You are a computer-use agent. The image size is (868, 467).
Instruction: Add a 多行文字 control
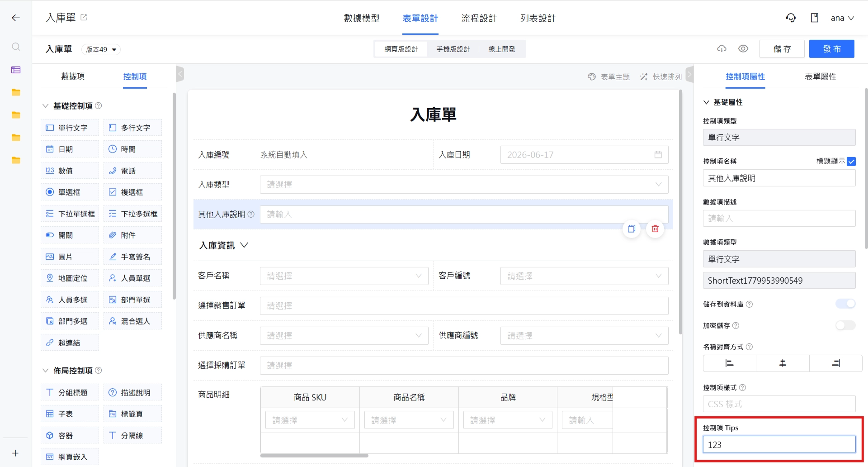coord(132,128)
